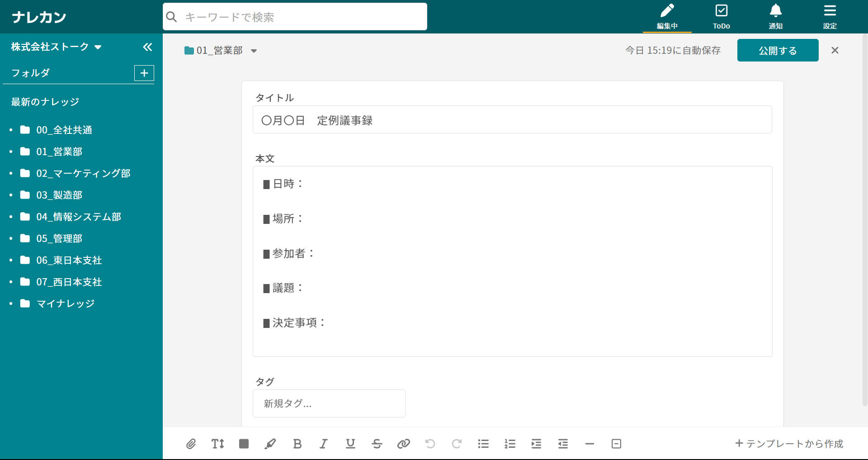Viewport: 868px width, 460px height.
Task: Toggle italic formatting
Action: (324, 444)
